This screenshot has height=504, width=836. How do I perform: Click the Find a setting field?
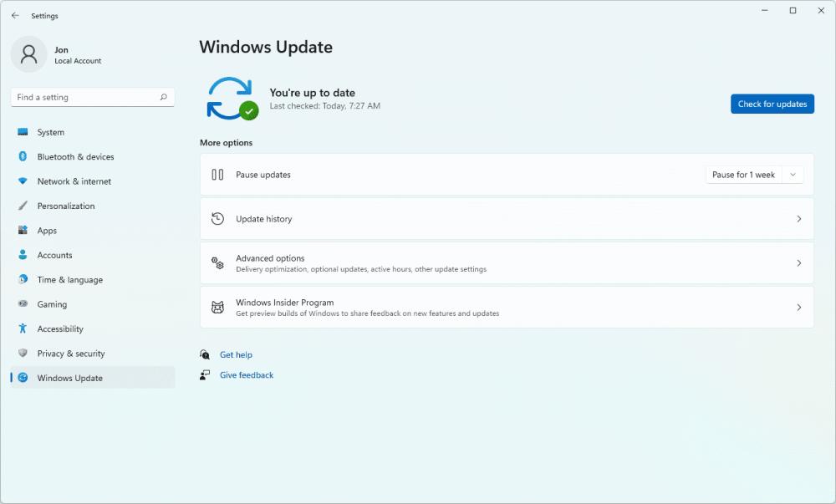point(93,97)
